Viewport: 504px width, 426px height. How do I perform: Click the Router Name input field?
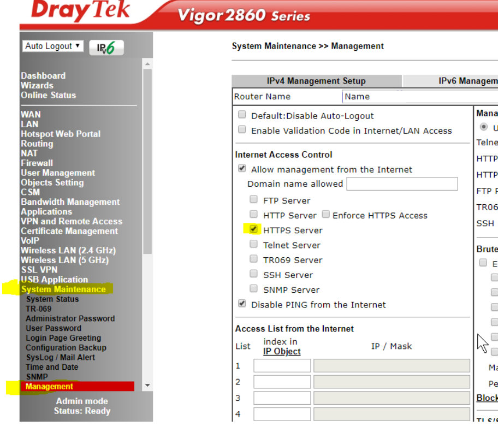tap(420, 97)
